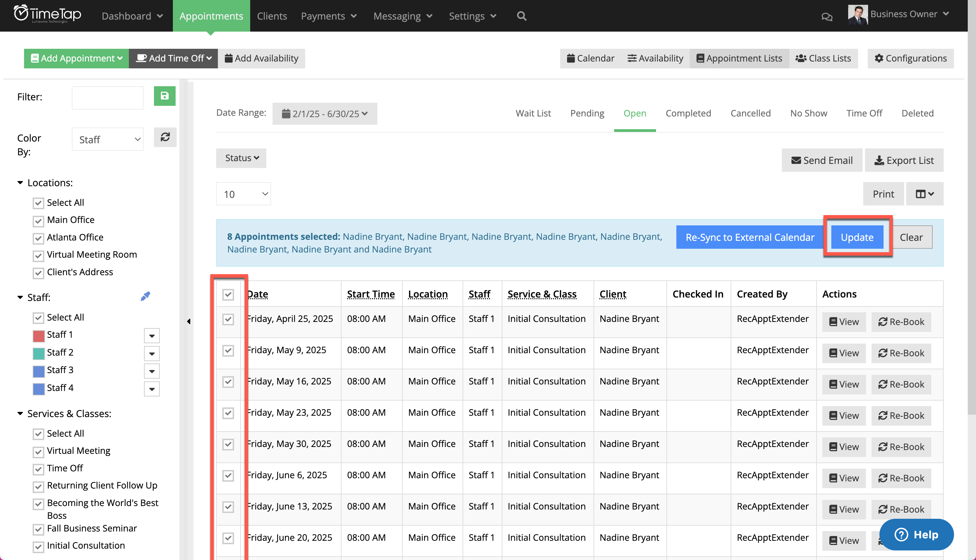
Task: Click the Update button for selected appointments
Action: (857, 237)
